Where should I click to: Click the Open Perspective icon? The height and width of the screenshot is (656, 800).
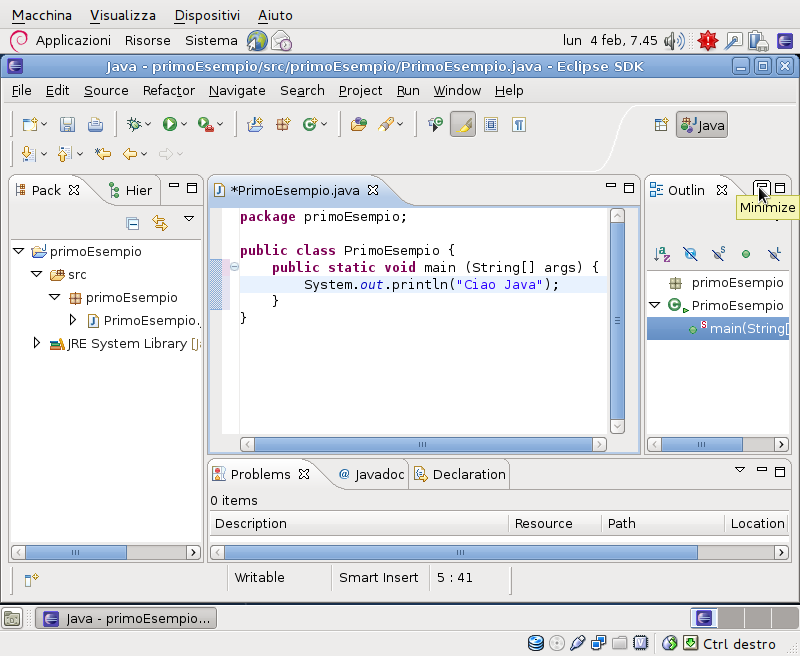(x=661, y=125)
